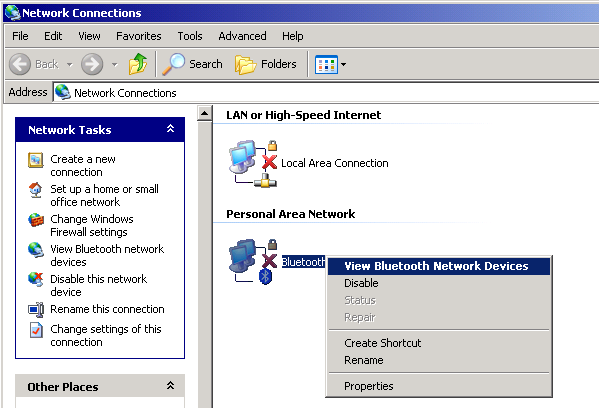This screenshot has width=599, height=408.
Task: Open the Views dropdown arrow
Action: pyautogui.click(x=343, y=64)
